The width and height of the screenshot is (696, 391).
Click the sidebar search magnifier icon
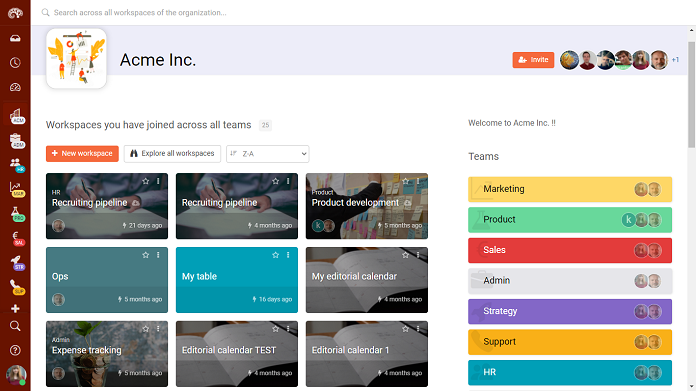pos(15,326)
